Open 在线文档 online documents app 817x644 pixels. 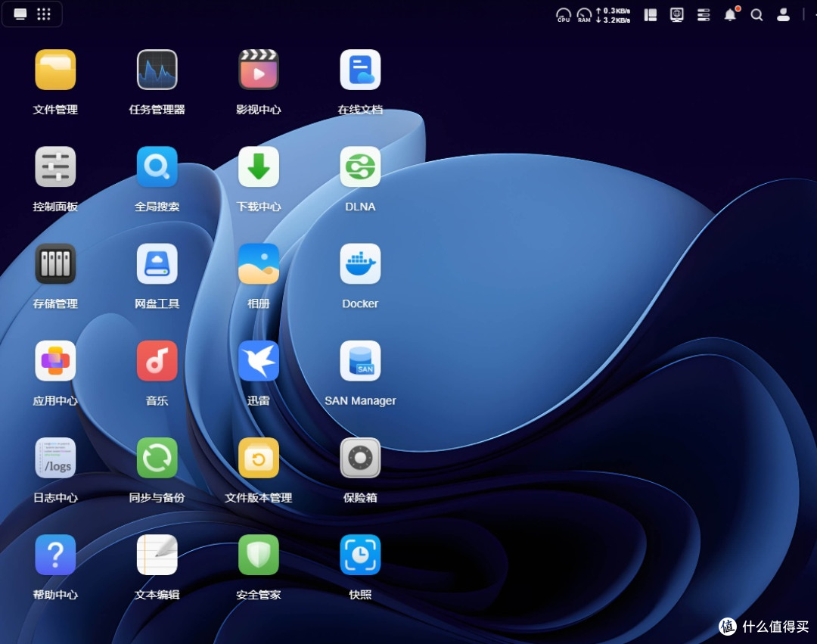(360, 70)
